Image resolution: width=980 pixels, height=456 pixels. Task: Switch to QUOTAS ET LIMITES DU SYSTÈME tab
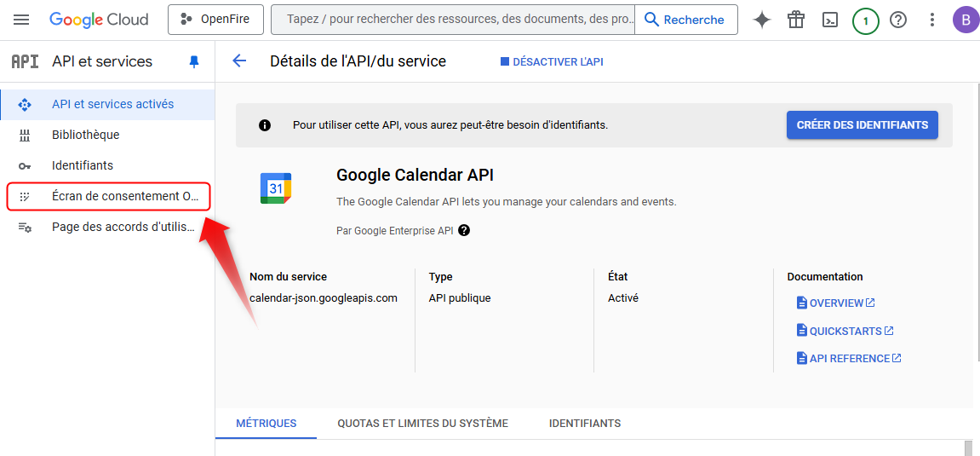[422, 424]
